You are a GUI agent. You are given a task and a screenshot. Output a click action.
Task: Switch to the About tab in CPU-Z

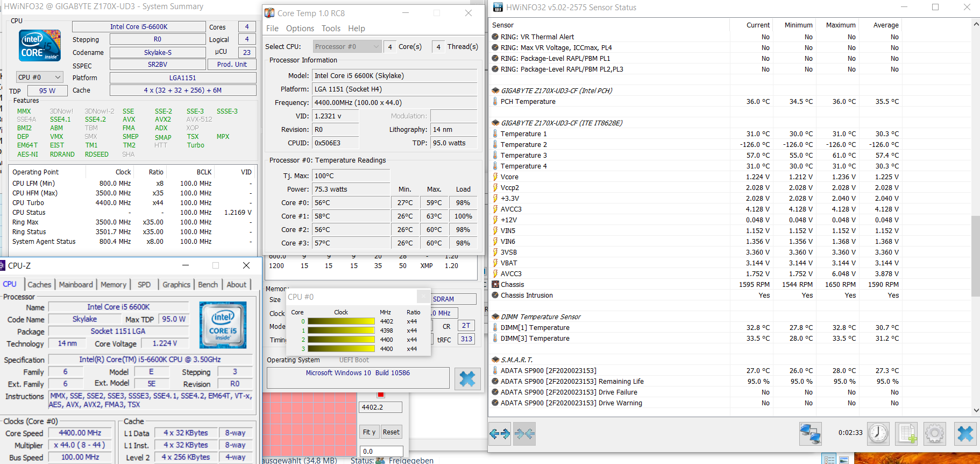click(237, 284)
